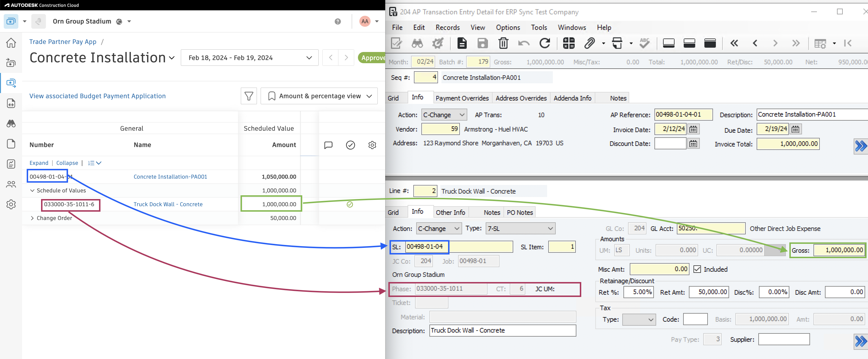Switch to Other Info tab

tap(450, 213)
